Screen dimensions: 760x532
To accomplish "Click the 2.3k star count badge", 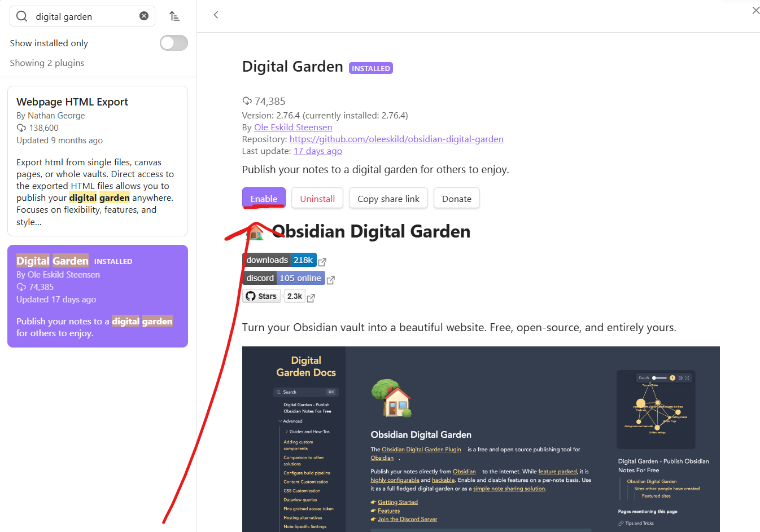I will click(295, 296).
